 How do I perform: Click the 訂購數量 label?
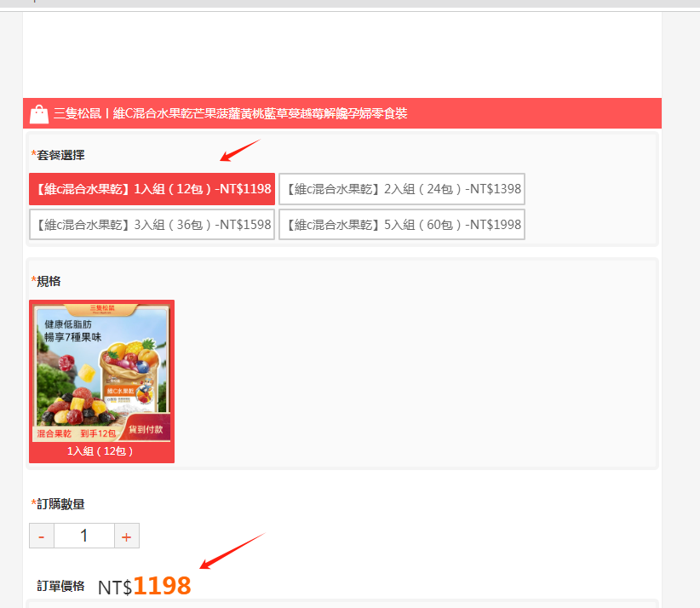pos(60,504)
